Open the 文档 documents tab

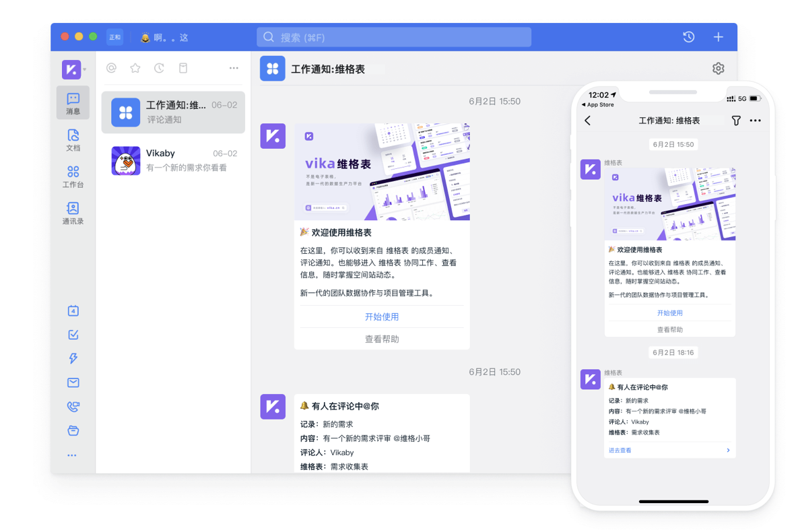[x=73, y=140]
